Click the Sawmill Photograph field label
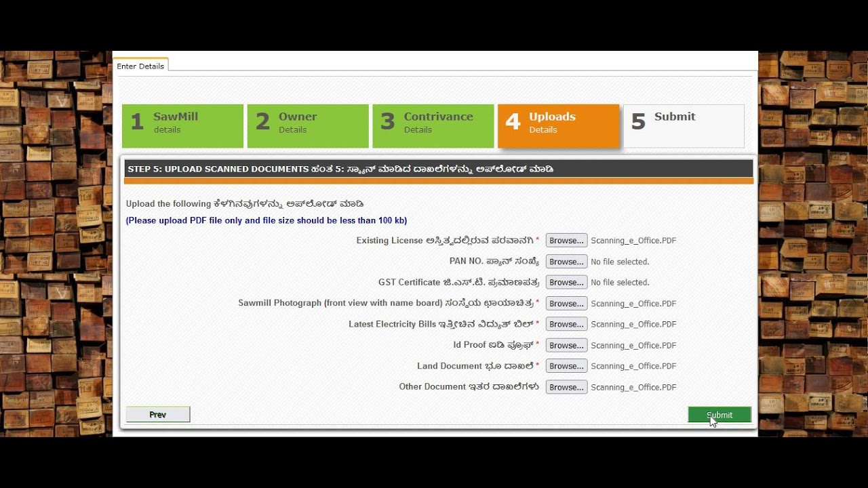 click(389, 303)
